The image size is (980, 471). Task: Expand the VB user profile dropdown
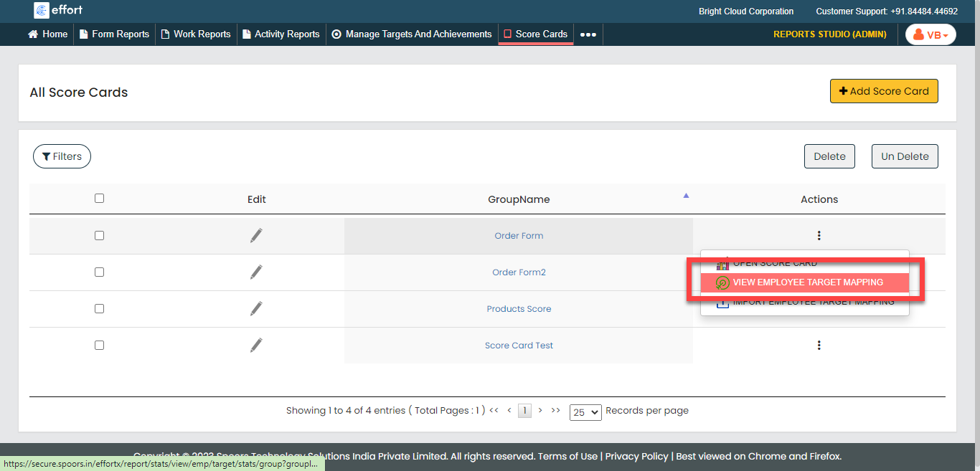(930, 34)
